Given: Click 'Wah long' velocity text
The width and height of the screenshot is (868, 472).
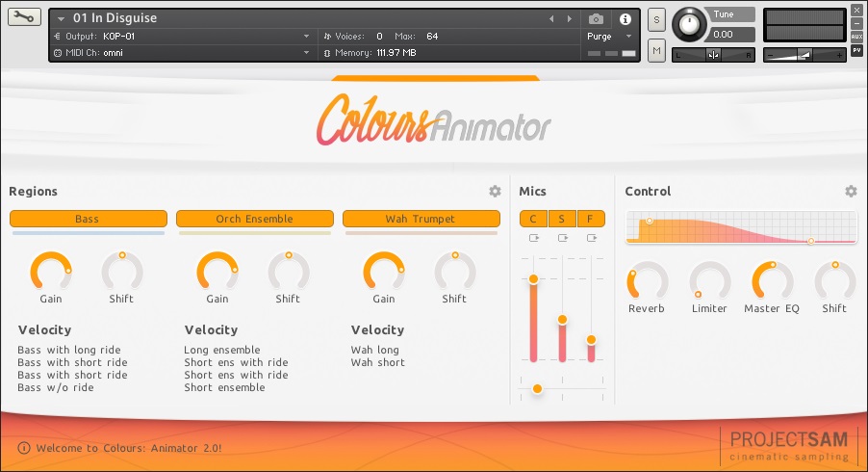Looking at the screenshot, I should [374, 350].
